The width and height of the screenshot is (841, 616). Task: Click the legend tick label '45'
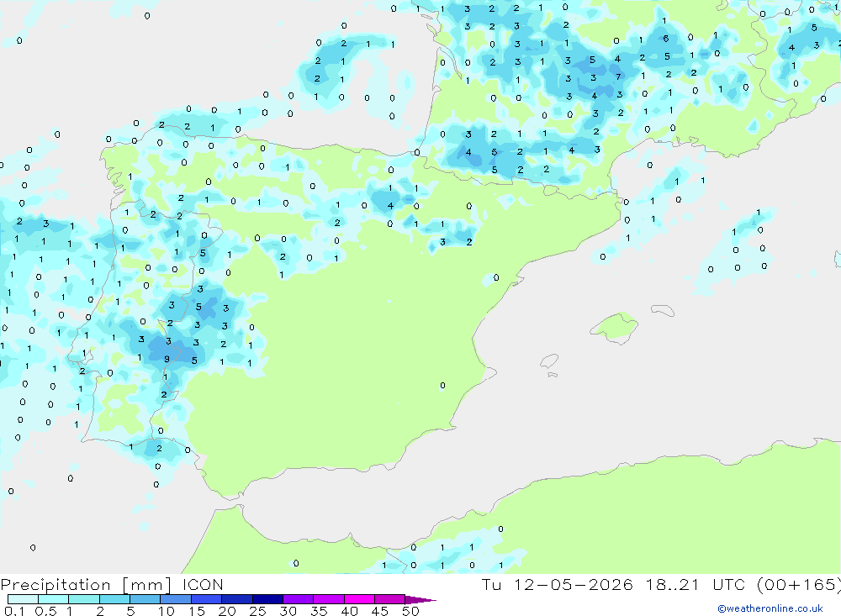[x=380, y=611]
